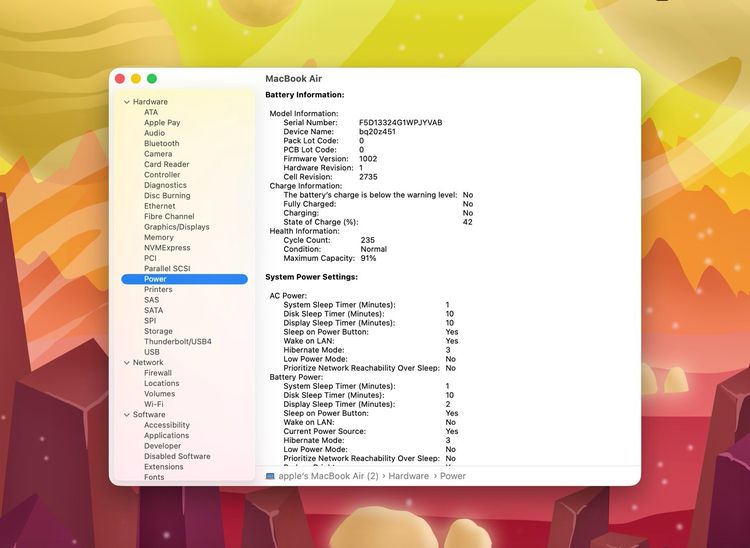Collapse the Software section chevron
750x548 pixels.
(127, 415)
